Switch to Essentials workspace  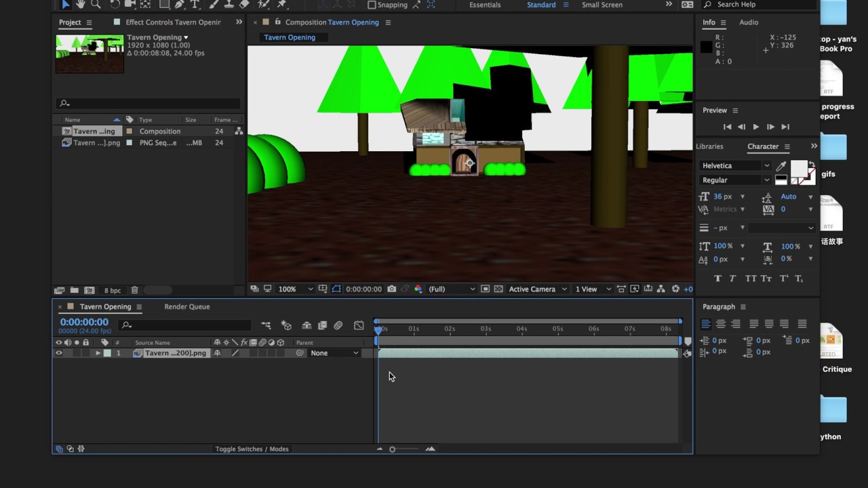[x=485, y=5]
